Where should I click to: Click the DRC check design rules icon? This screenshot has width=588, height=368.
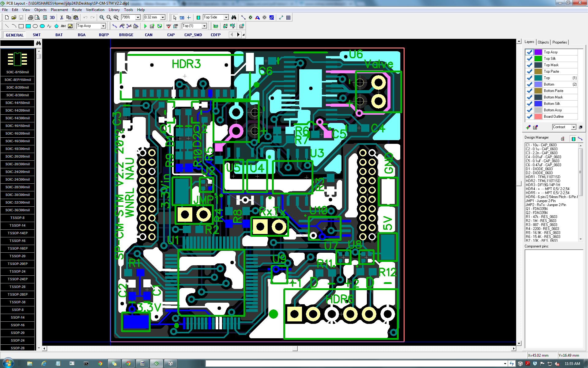tap(168, 26)
